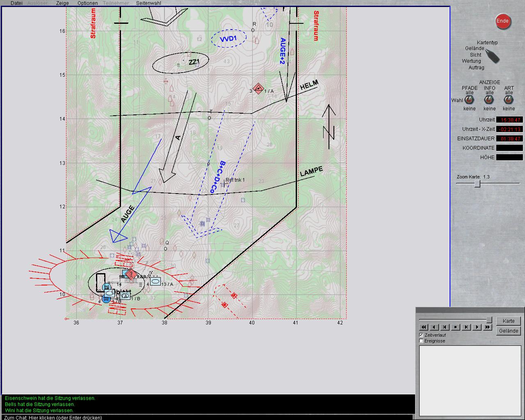Click the red Ende button
Screen dimensions: 525x420
coord(503,21)
